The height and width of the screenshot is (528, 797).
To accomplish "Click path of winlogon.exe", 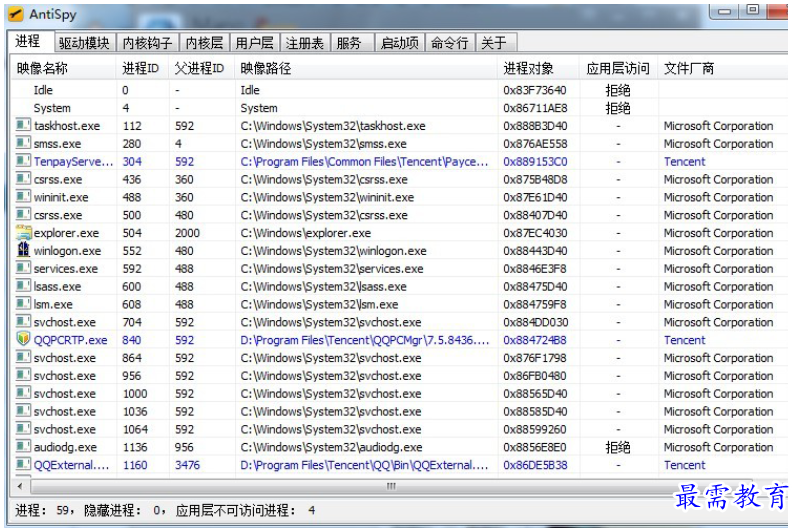I will pos(333,251).
